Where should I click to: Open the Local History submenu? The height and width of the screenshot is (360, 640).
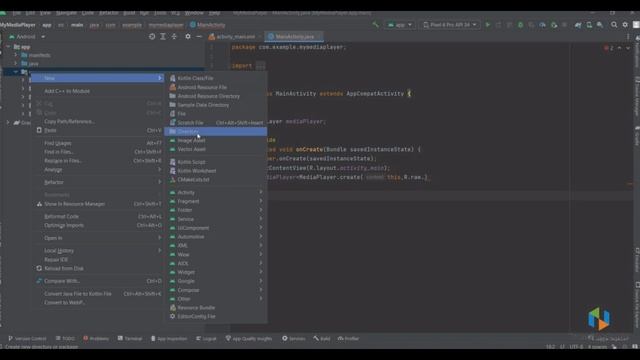(x=98, y=251)
